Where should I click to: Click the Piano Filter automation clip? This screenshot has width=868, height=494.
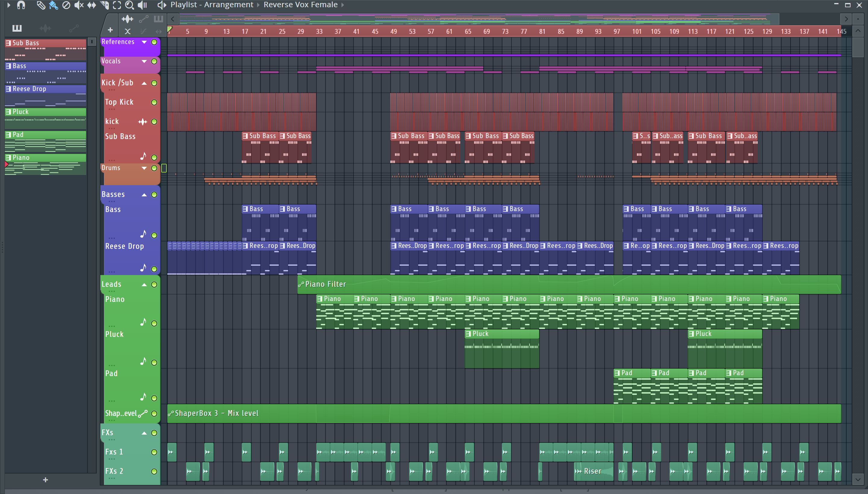point(569,284)
